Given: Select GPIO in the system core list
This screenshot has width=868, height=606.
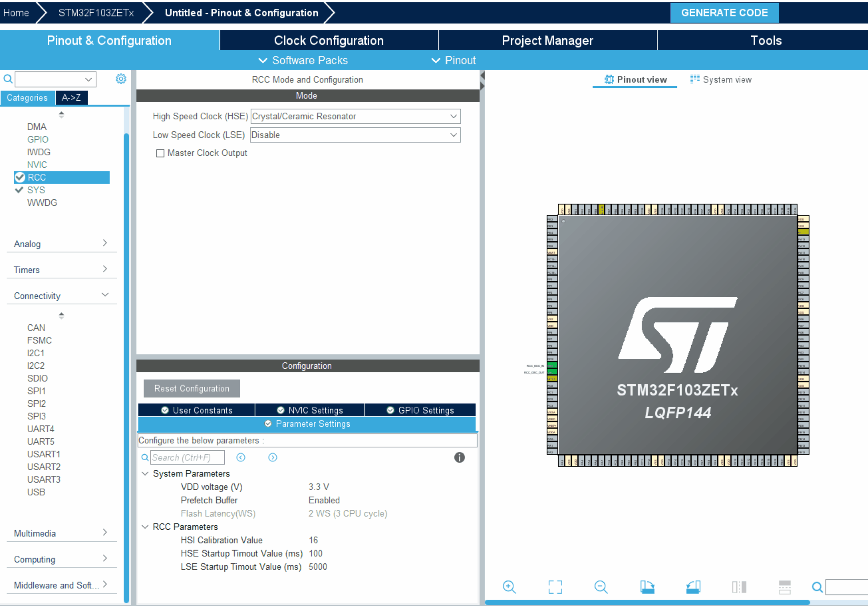Looking at the screenshot, I should tap(38, 139).
